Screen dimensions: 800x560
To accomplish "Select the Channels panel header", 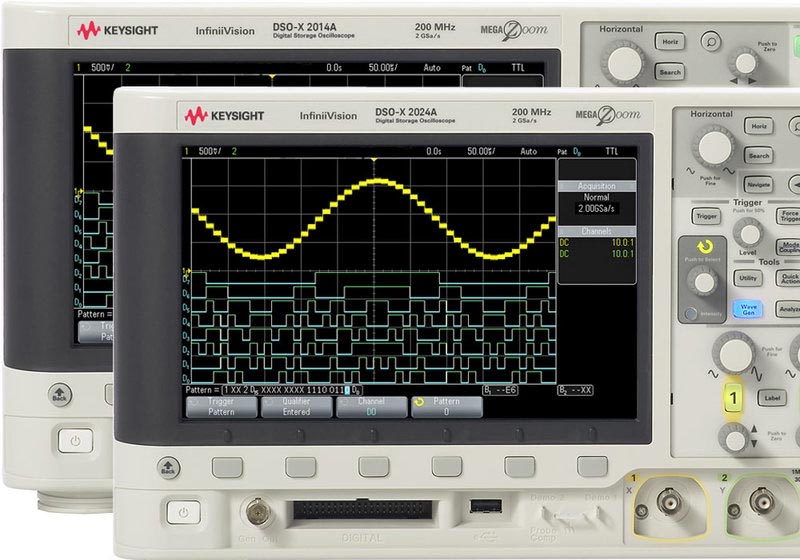I will pyautogui.click(x=596, y=231).
